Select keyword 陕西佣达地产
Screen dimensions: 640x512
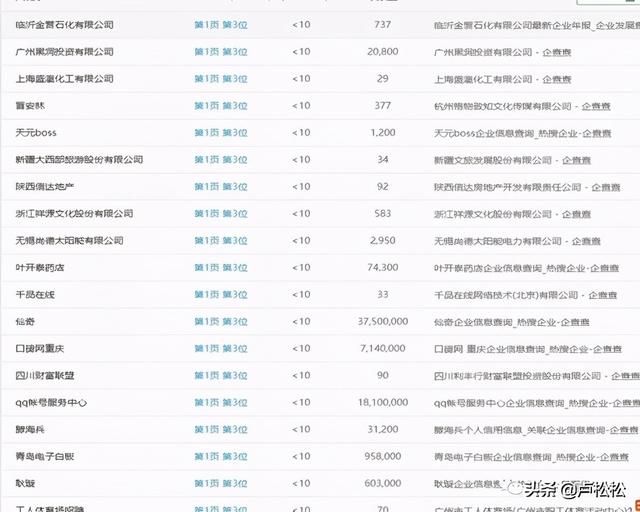pos(45,187)
